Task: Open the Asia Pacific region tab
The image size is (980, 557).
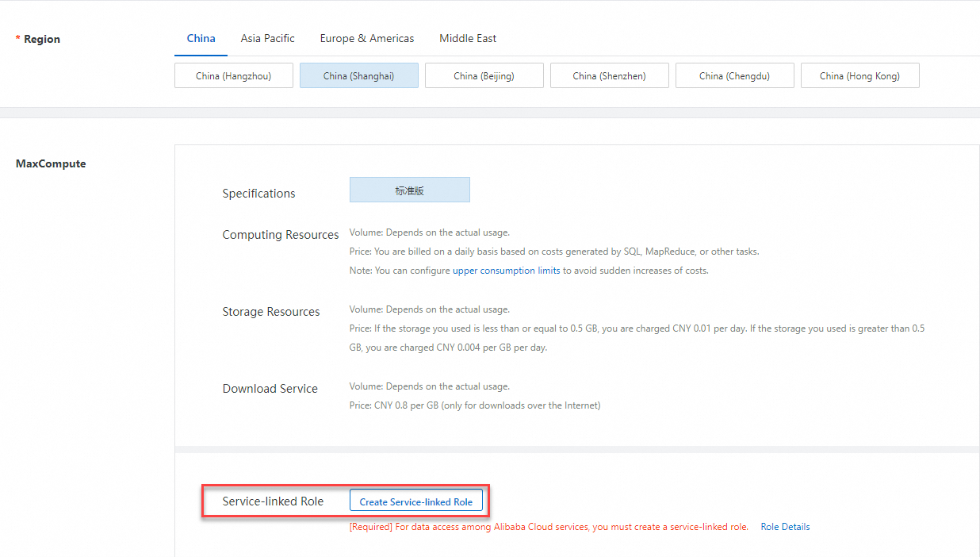Action: point(267,38)
